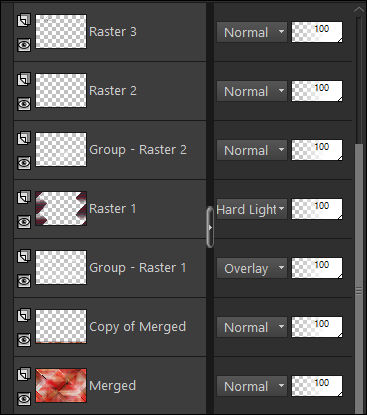
Task: Toggle visibility of the Merged layer
Action: point(24,399)
